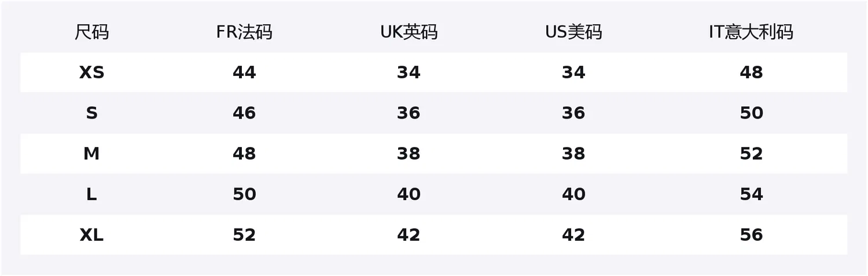
Task: Select IT value 50 in S row
Action: pos(751,113)
